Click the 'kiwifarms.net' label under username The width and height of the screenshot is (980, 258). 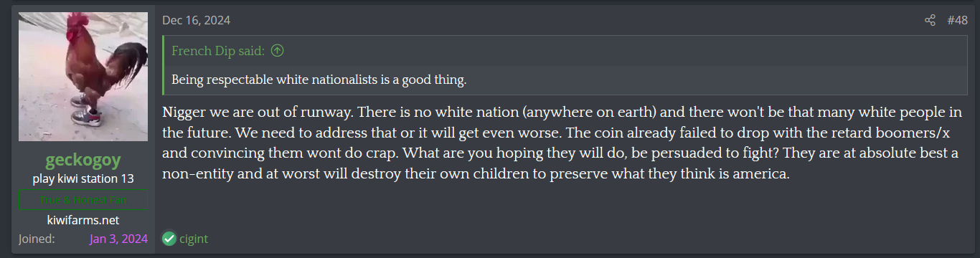[83, 220]
